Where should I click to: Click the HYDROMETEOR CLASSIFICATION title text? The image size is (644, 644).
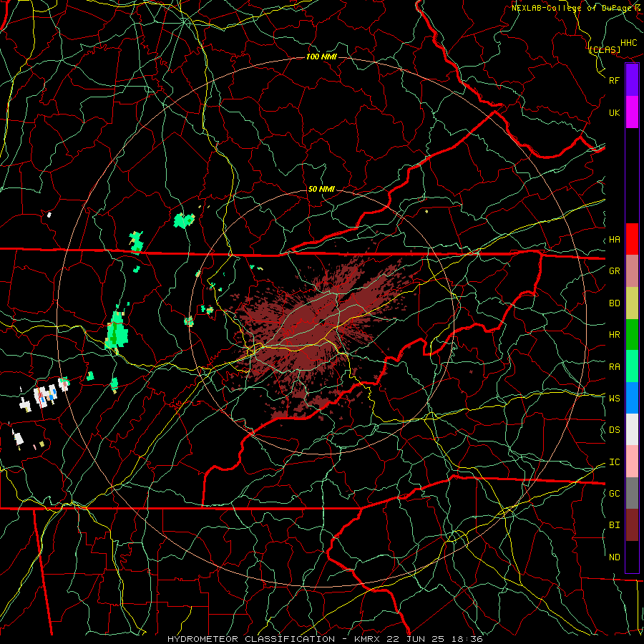coord(251,639)
